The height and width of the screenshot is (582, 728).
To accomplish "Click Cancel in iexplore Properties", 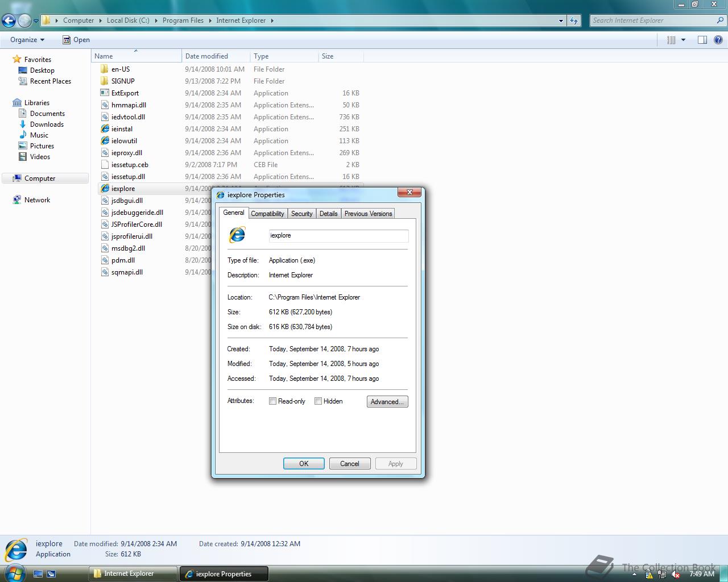I will click(350, 464).
